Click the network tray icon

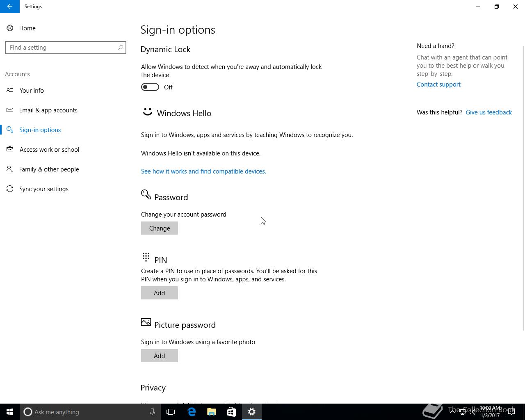point(462,412)
